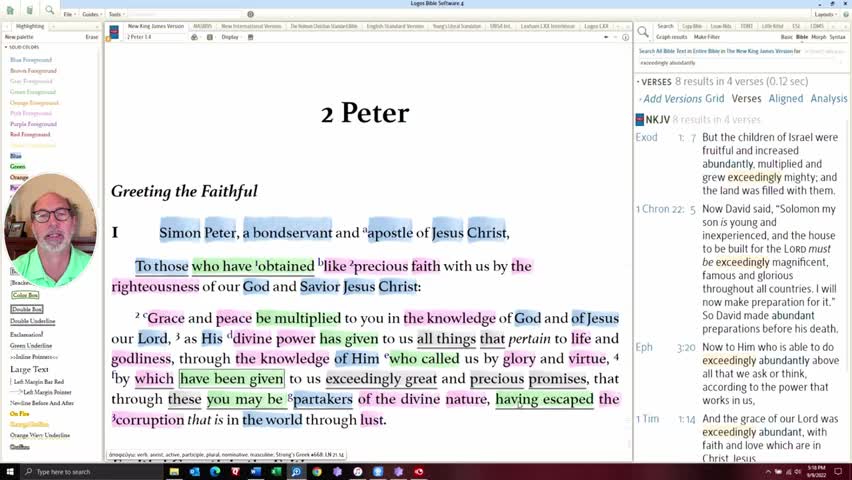Click Add Versions link
The width and height of the screenshot is (852, 480).
click(672, 98)
